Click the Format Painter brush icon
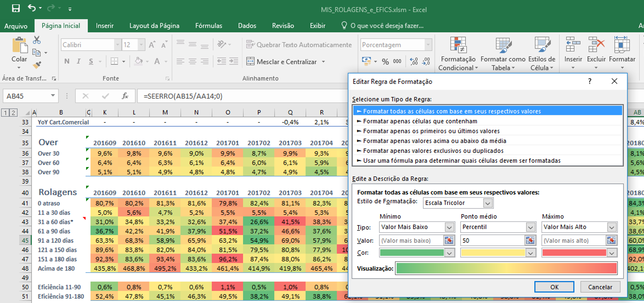644x303 pixels. [x=37, y=65]
